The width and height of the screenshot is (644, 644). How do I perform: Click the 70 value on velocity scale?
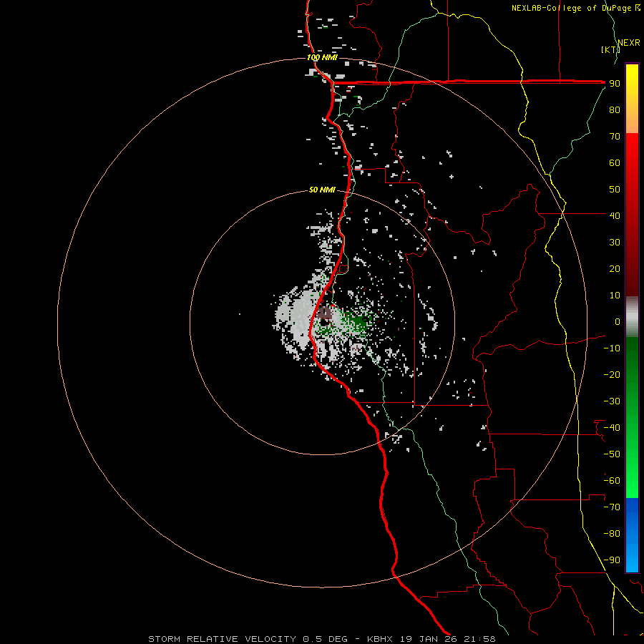pyautogui.click(x=615, y=137)
